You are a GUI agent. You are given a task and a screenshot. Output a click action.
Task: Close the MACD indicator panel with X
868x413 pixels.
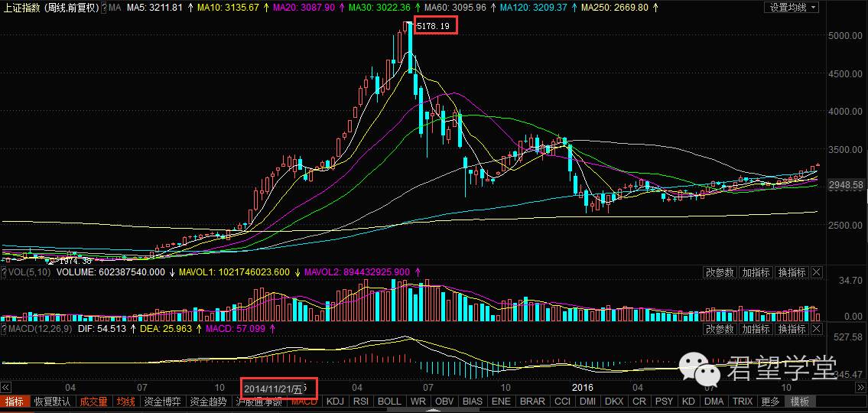click(816, 329)
